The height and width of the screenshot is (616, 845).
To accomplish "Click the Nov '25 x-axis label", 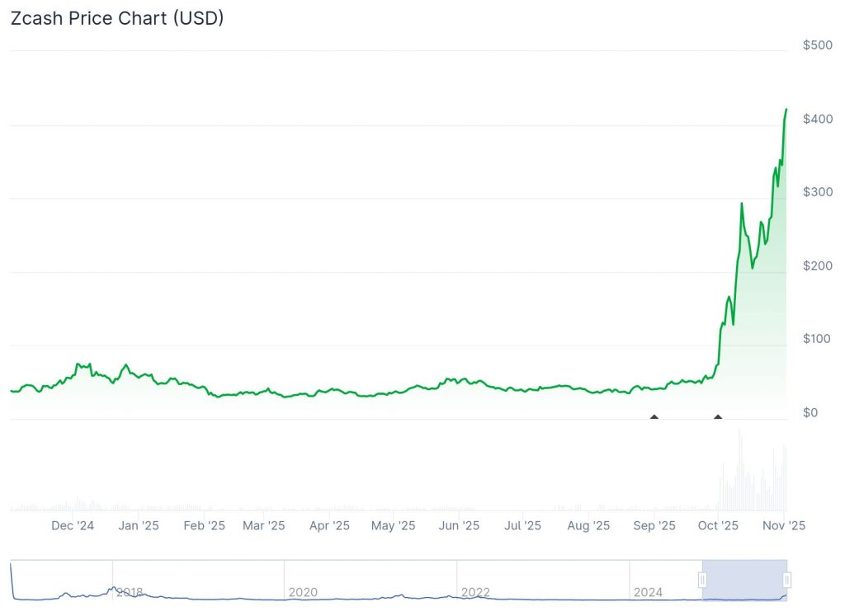I will [x=785, y=525].
